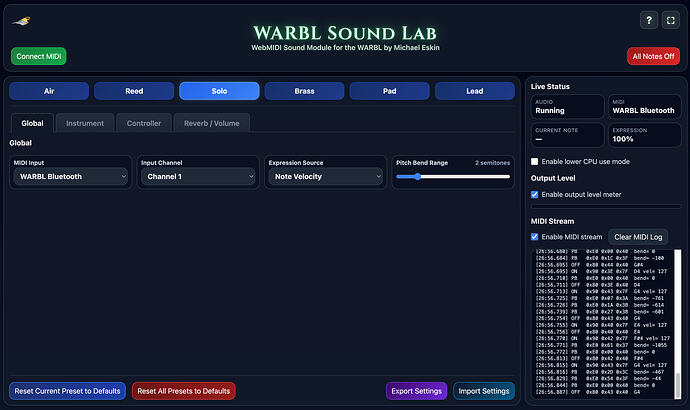Click log row 'bend= -761'
The image size is (690, 410).
click(600, 298)
